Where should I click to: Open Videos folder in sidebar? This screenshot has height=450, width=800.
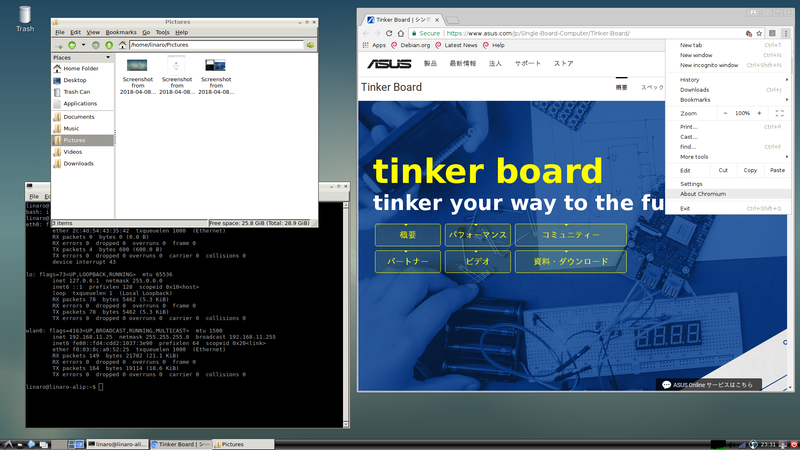(82, 152)
